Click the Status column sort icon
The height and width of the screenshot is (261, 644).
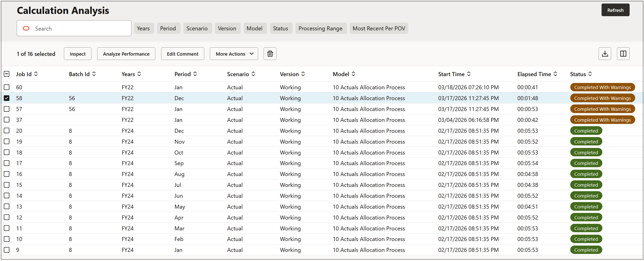click(590, 74)
